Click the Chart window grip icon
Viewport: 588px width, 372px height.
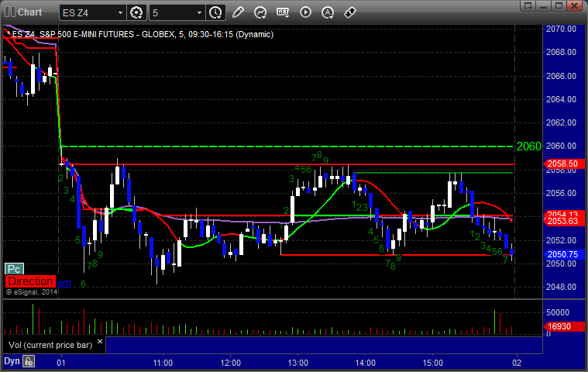pos(10,12)
